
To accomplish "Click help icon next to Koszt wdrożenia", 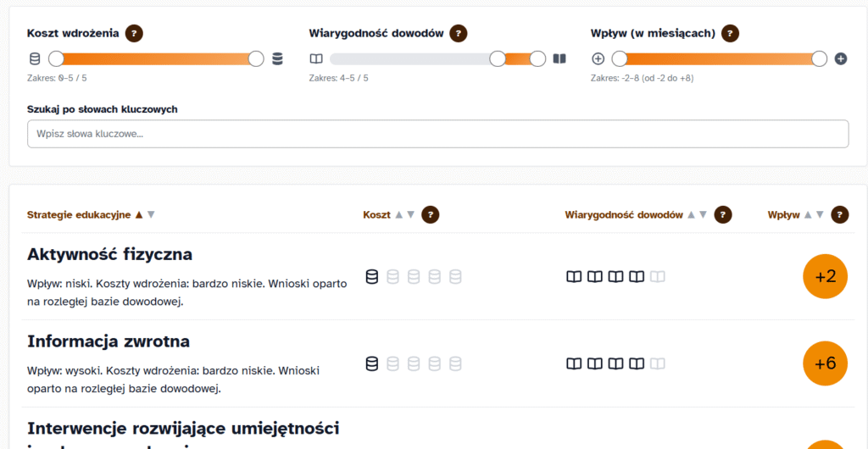I will pos(134,34).
